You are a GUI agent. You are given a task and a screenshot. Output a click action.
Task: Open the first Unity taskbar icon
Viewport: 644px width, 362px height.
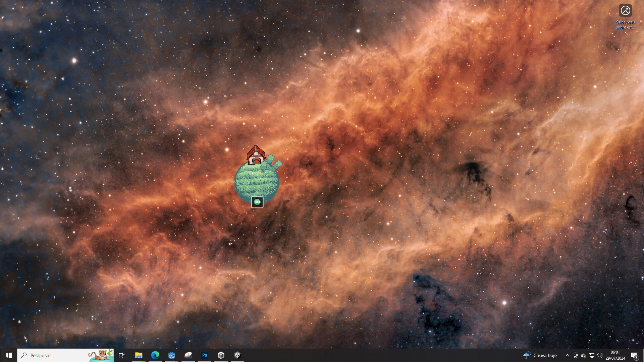(x=221, y=355)
